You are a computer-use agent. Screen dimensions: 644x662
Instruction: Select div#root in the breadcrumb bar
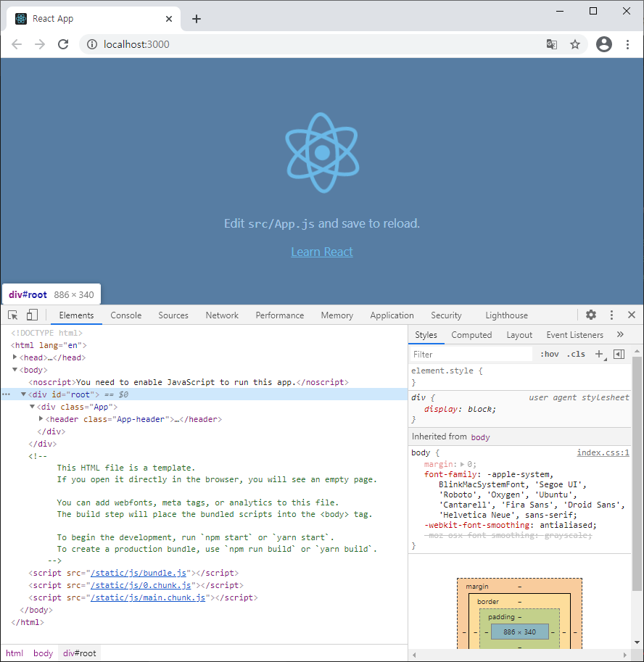(x=79, y=653)
